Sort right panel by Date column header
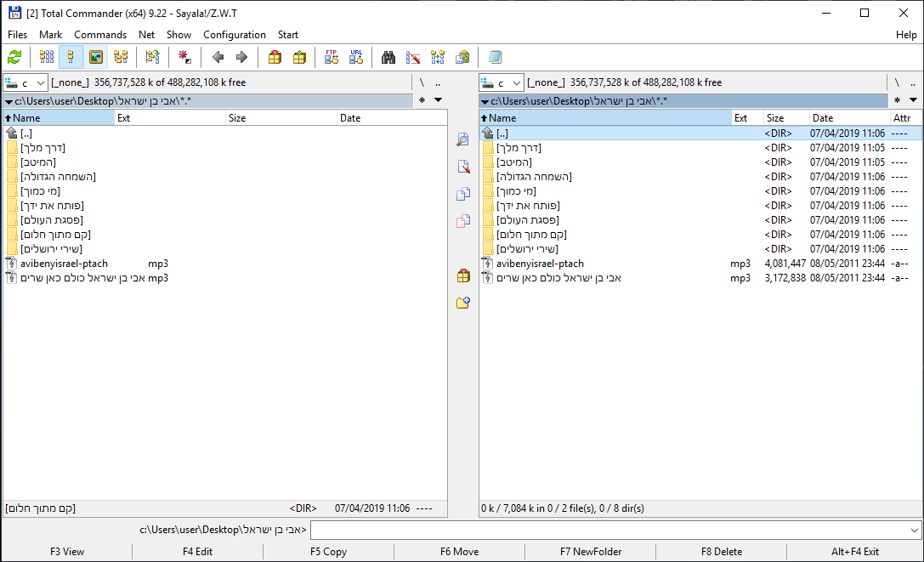The height and width of the screenshot is (562, 924). (x=848, y=118)
